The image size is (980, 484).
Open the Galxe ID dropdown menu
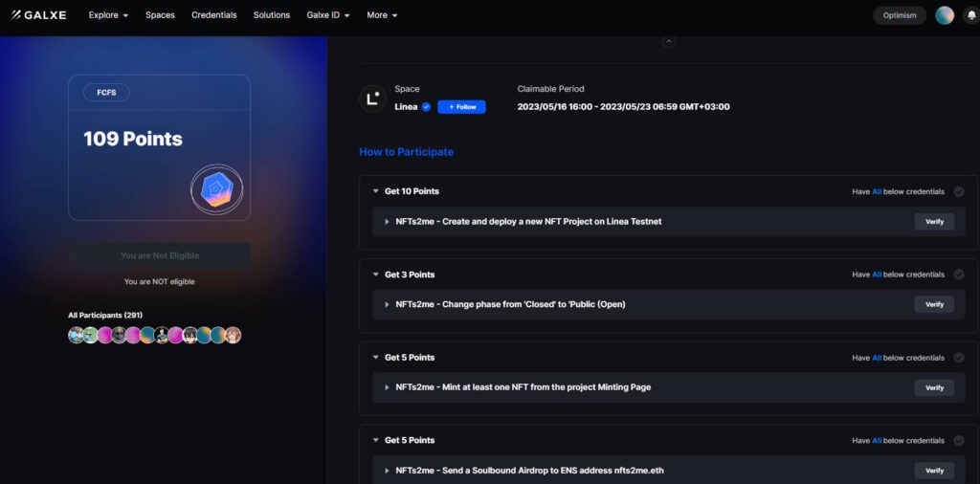tap(328, 15)
